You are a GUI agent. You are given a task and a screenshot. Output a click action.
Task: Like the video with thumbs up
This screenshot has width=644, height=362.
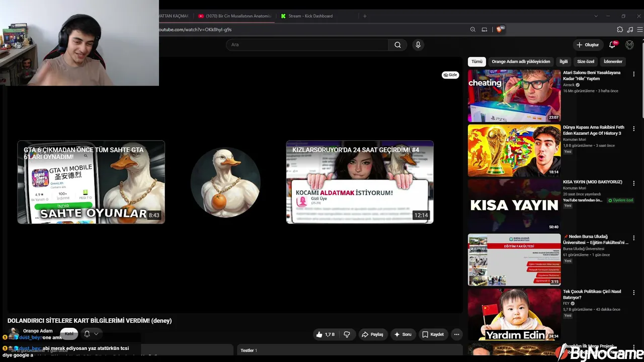[325, 334]
